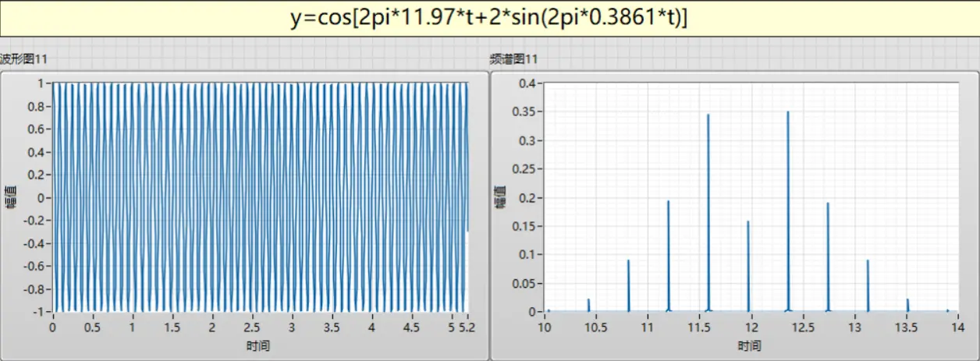980x361 pixels.
Task: Click the waveform chart 时间 axis label
Action: [x=260, y=345]
